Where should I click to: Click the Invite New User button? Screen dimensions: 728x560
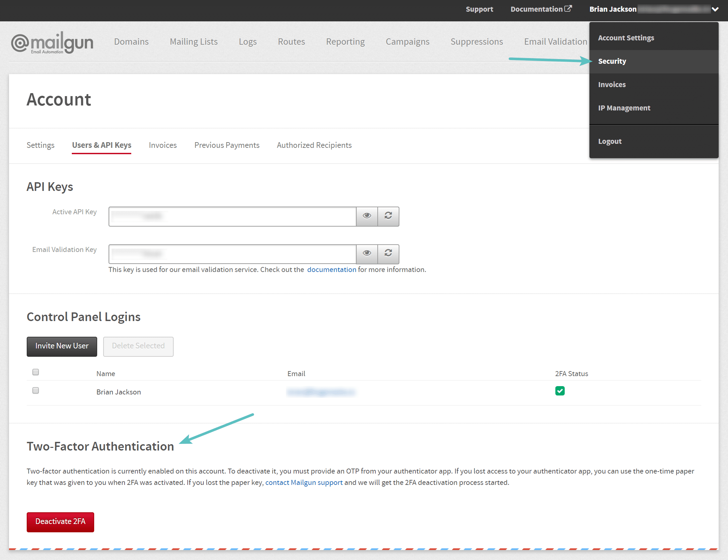[61, 346]
